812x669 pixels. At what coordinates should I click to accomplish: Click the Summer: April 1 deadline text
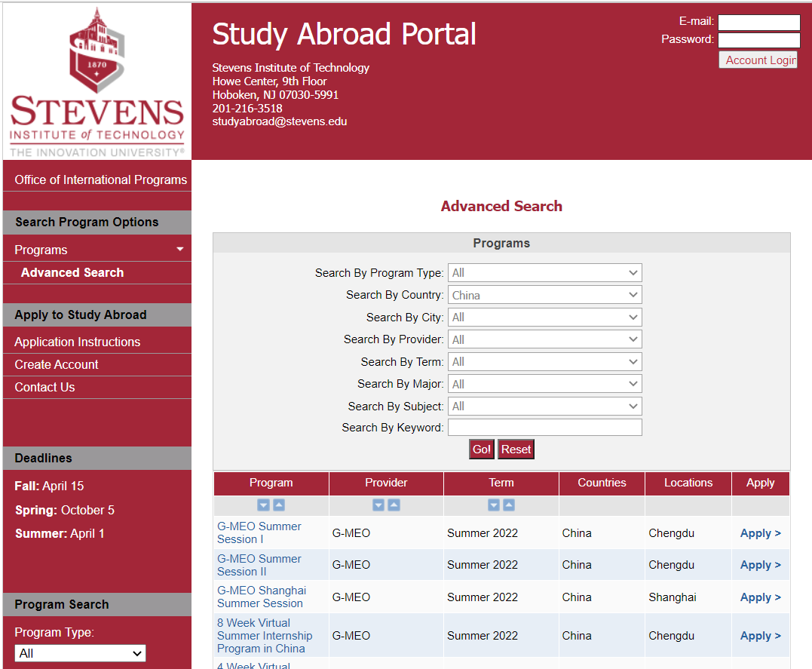tap(60, 534)
